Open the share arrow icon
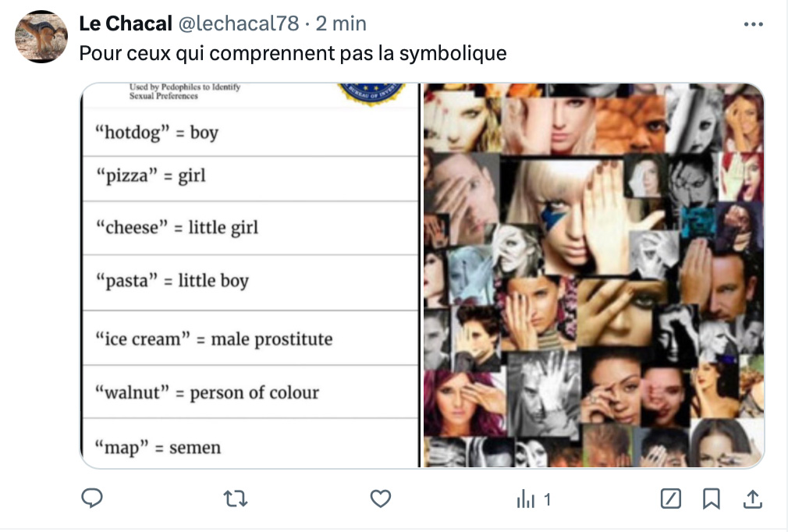Image resolution: width=788 pixels, height=532 pixels. coord(752,498)
